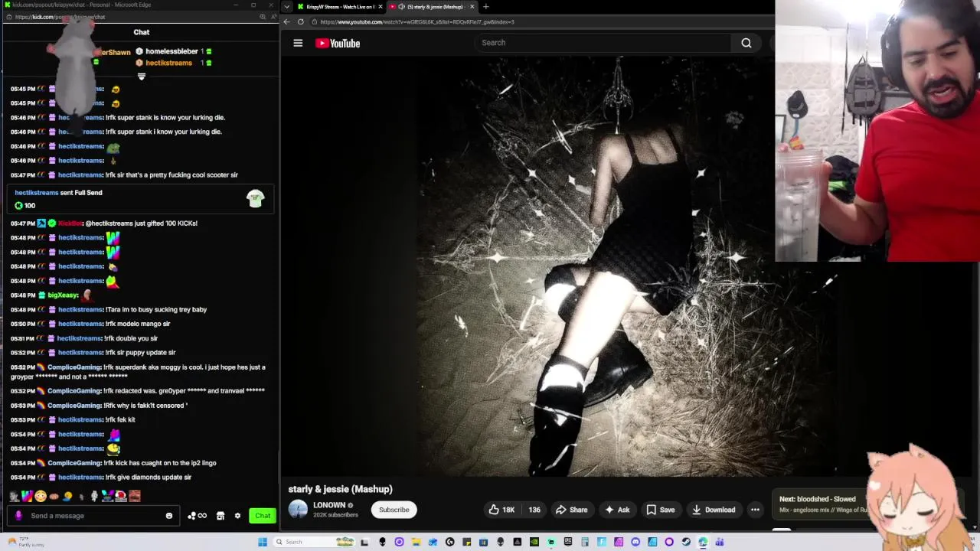Click the purple chat identity icon
Screen dimensions: 980x551
tap(18, 516)
